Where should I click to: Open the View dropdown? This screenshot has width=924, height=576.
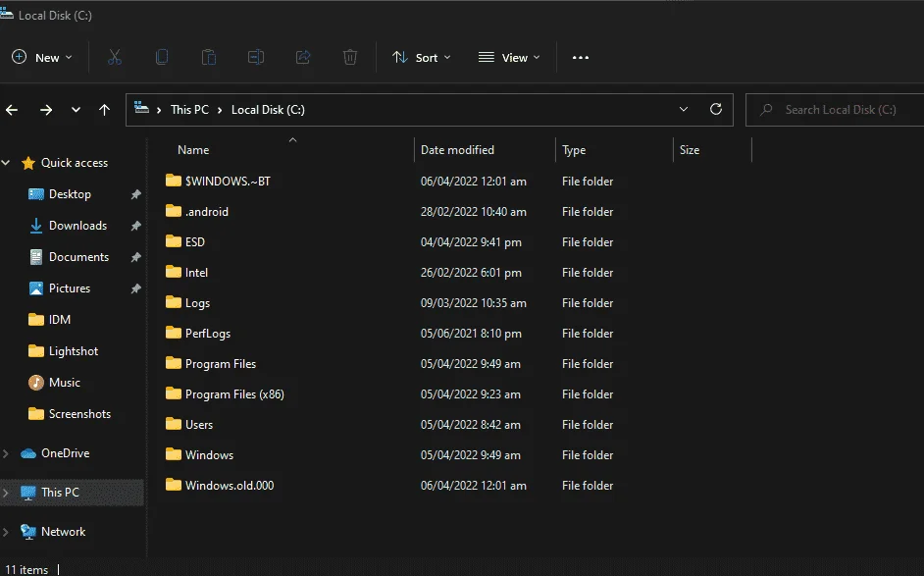point(509,57)
